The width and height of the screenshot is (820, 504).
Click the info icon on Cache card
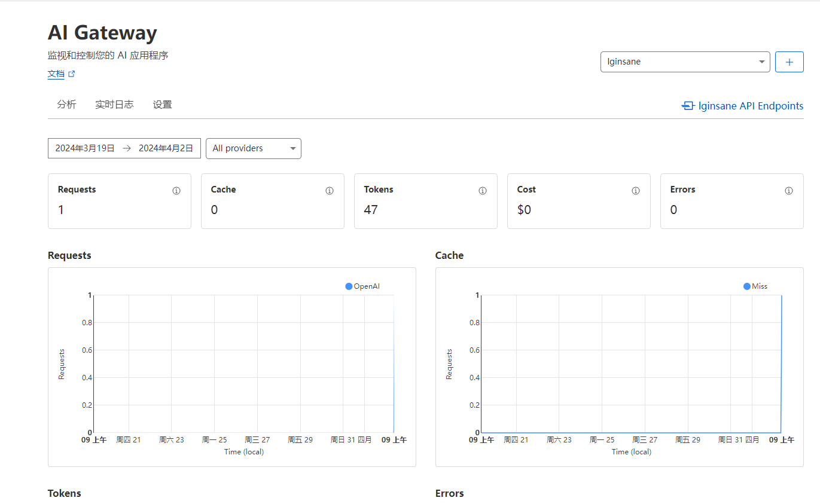(x=330, y=191)
